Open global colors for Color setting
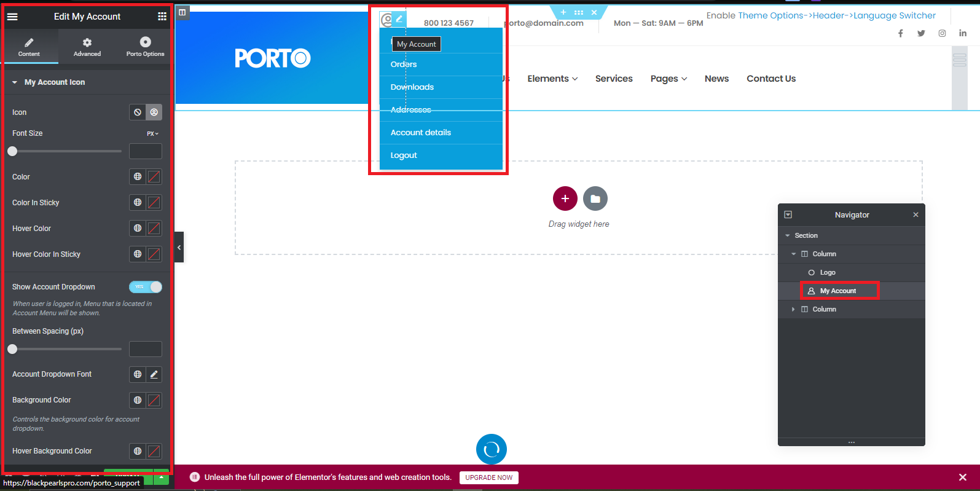Image resolution: width=980 pixels, height=491 pixels. (x=138, y=177)
